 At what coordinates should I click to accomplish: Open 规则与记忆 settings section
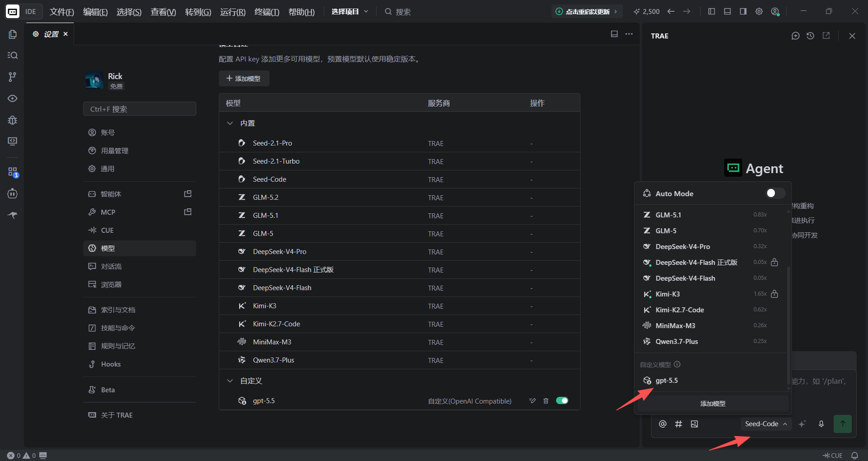140,346
